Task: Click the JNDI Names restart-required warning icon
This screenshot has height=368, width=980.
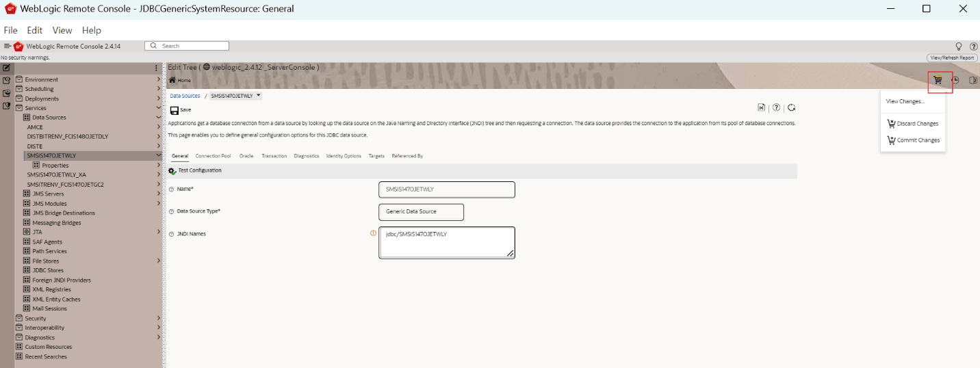Action: [373, 233]
